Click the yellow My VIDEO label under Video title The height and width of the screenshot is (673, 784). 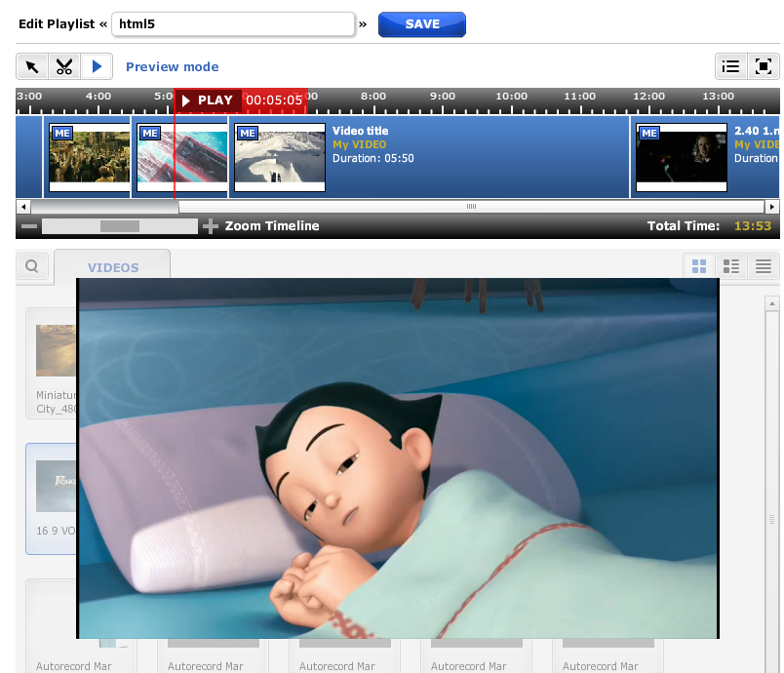(x=360, y=145)
